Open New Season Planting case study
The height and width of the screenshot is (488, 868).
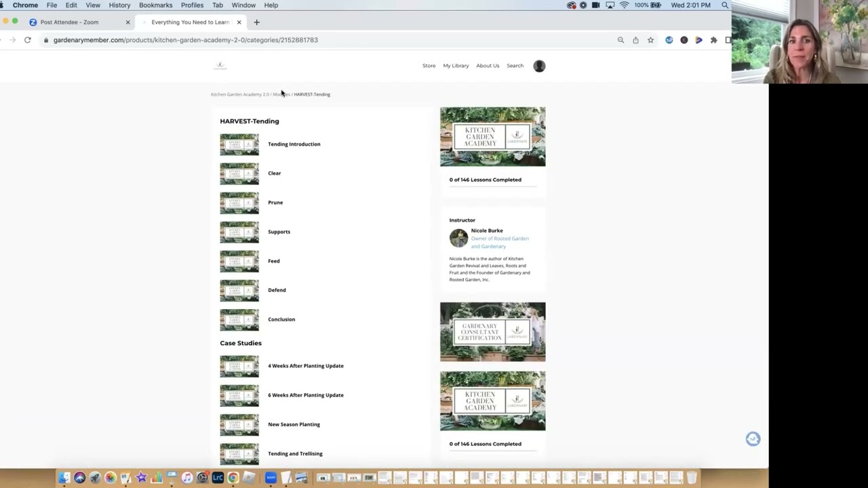(294, 424)
